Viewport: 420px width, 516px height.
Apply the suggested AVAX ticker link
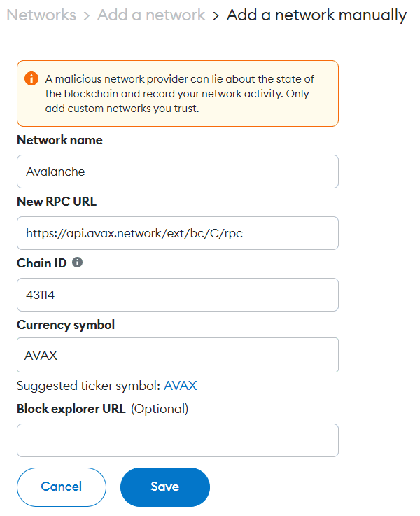(x=181, y=386)
